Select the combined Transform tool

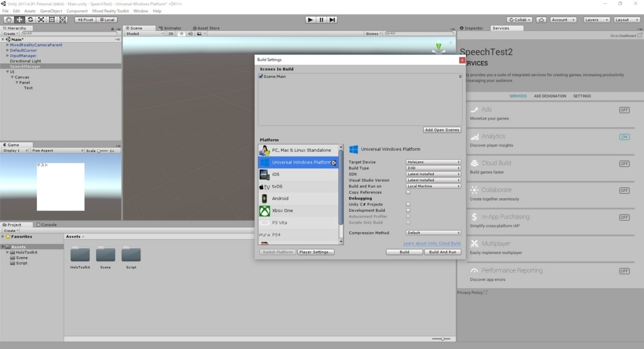click(62, 19)
